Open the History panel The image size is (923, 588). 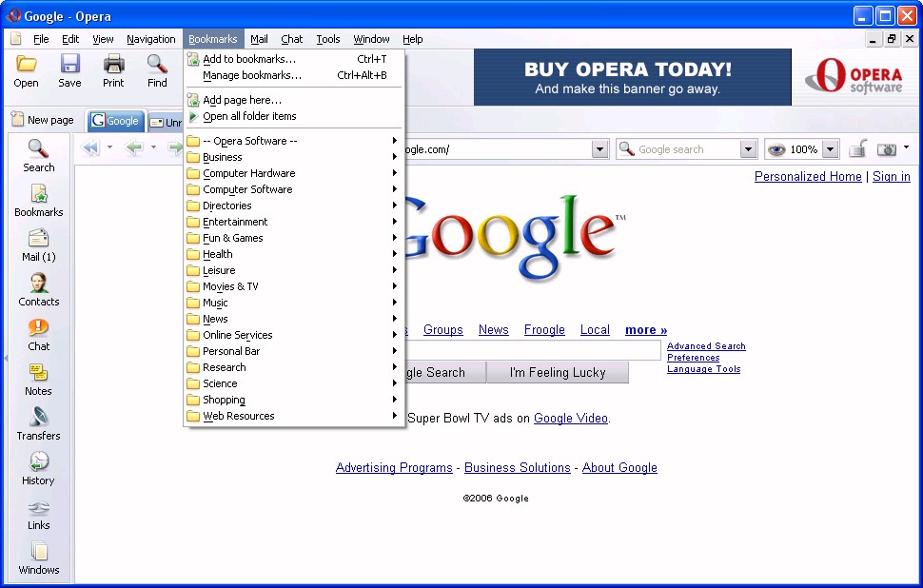pyautogui.click(x=39, y=468)
